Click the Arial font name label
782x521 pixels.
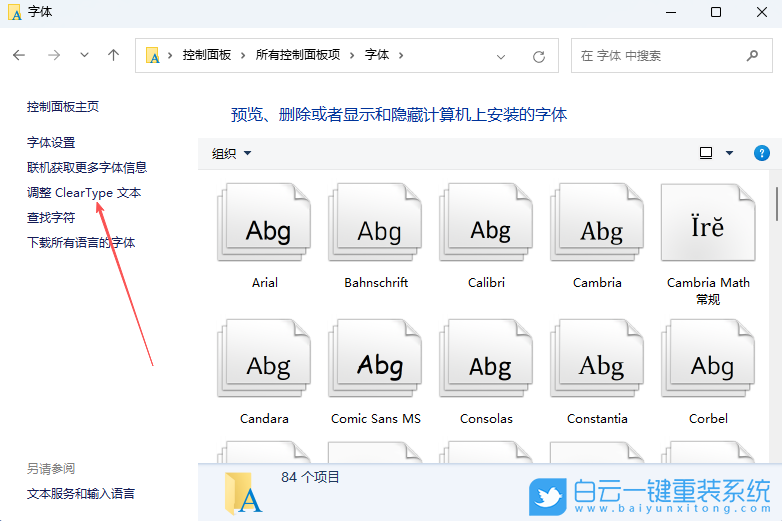[x=265, y=283]
